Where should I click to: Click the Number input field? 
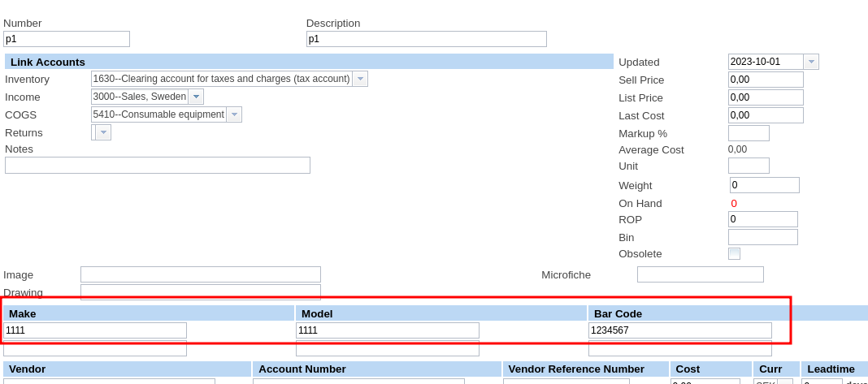(67, 39)
